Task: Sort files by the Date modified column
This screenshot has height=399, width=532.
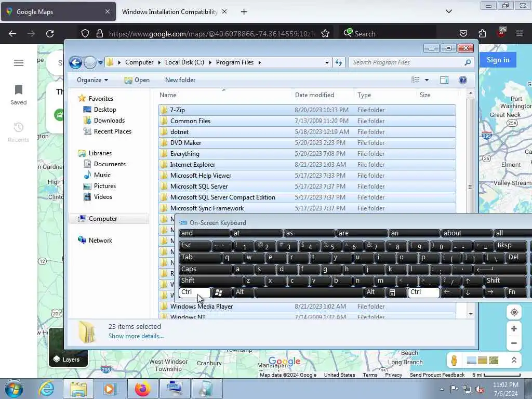Action: [322, 95]
